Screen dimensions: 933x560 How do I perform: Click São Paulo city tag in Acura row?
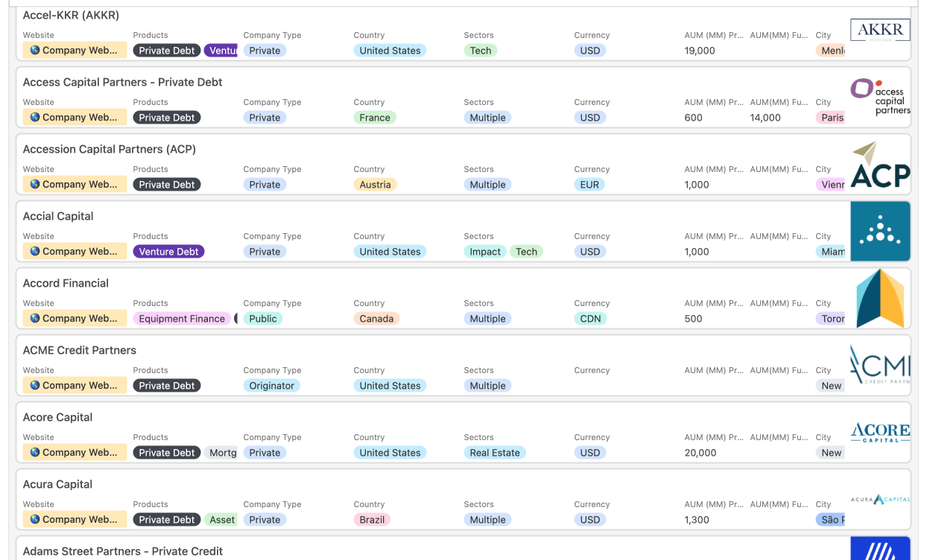click(x=831, y=520)
